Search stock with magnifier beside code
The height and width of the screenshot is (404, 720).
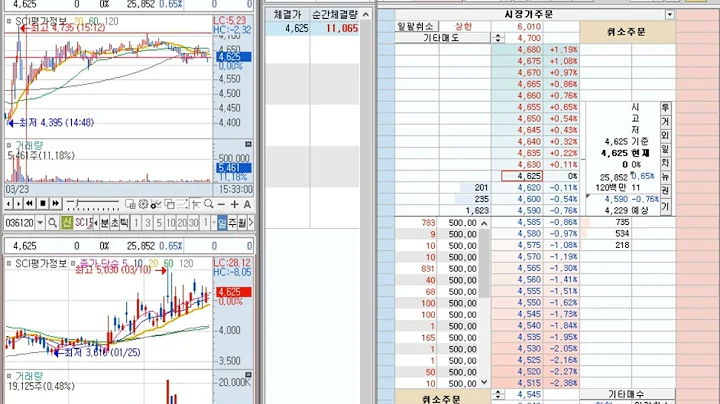coord(52,223)
